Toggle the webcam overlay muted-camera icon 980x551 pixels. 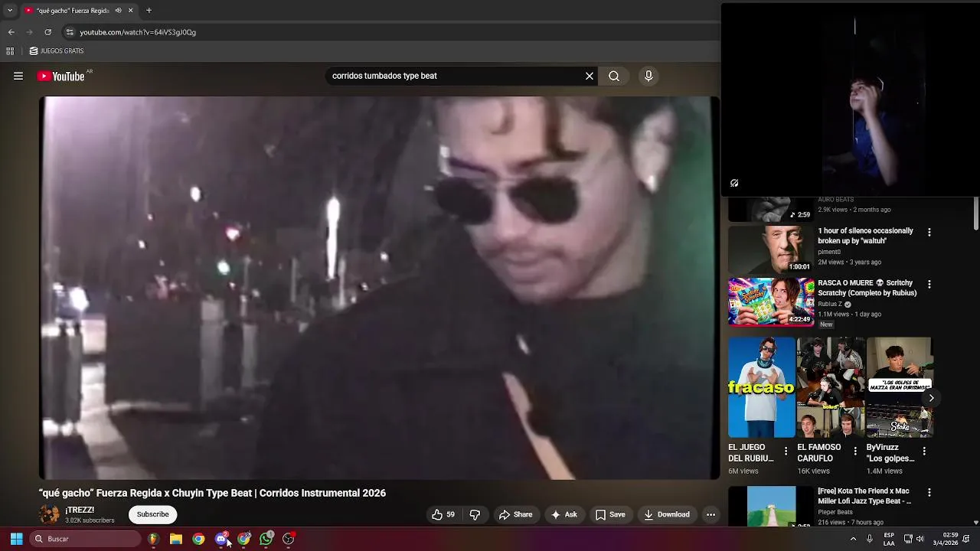pyautogui.click(x=734, y=183)
